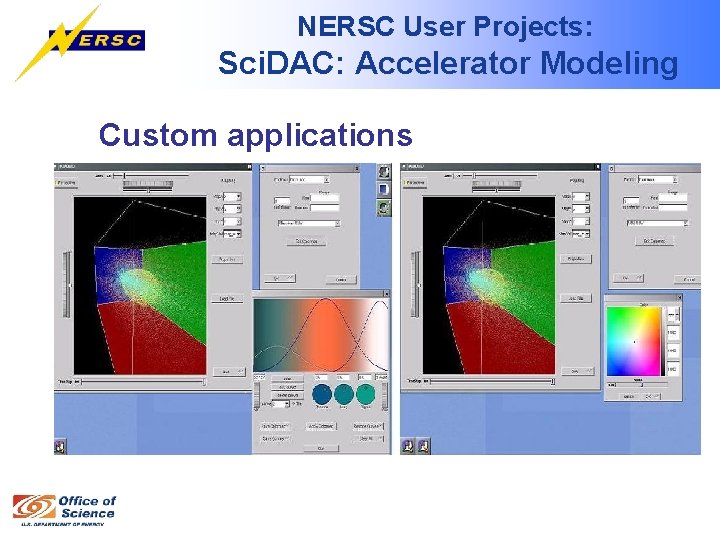Click the small numeric field in left colormap dialog
720x540 pixels.
pyautogui.click(x=282, y=201)
